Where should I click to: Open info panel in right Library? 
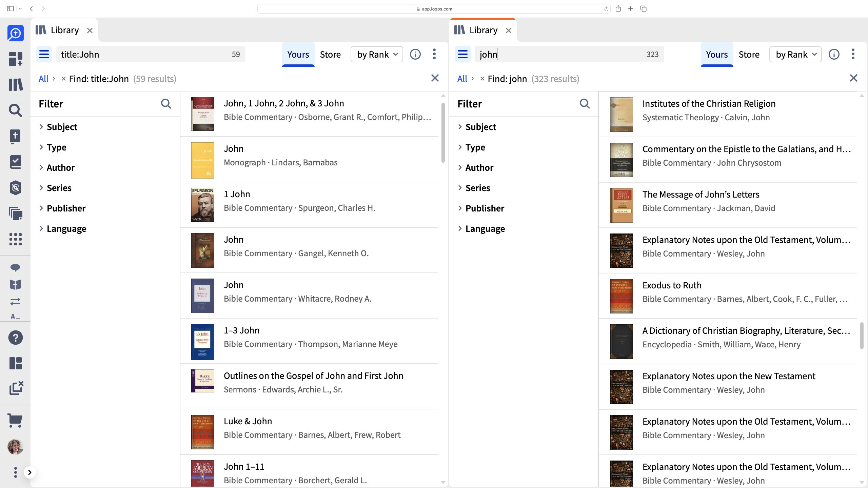tap(834, 54)
